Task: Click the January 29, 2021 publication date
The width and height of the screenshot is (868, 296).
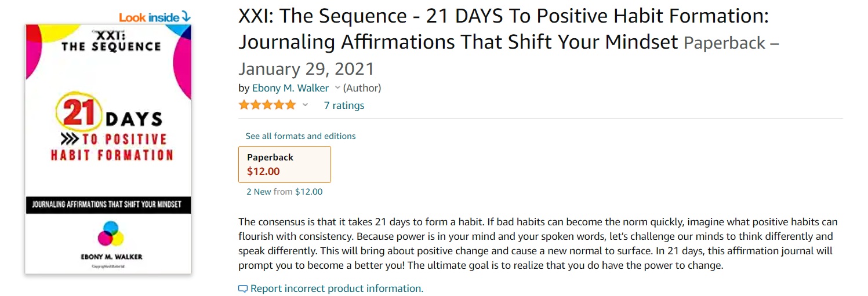Action: pyautogui.click(x=306, y=69)
